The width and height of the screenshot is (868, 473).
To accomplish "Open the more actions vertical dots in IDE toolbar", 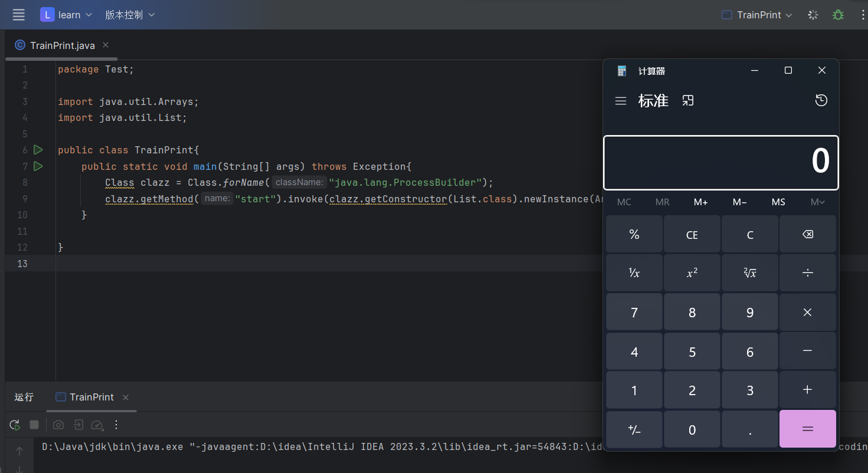I will (863, 15).
